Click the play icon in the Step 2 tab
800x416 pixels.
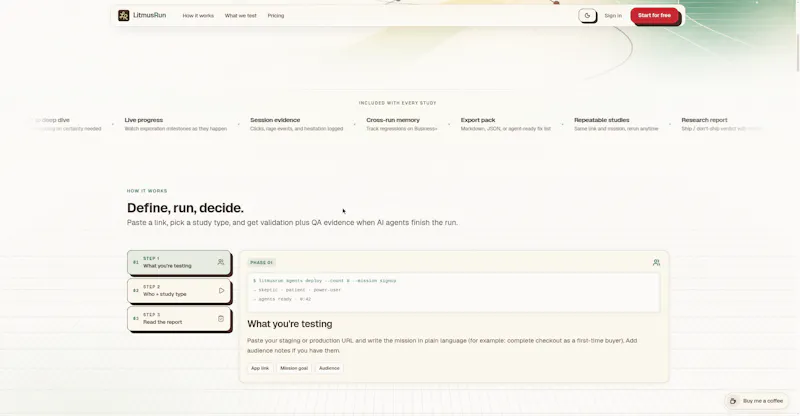pyautogui.click(x=221, y=290)
